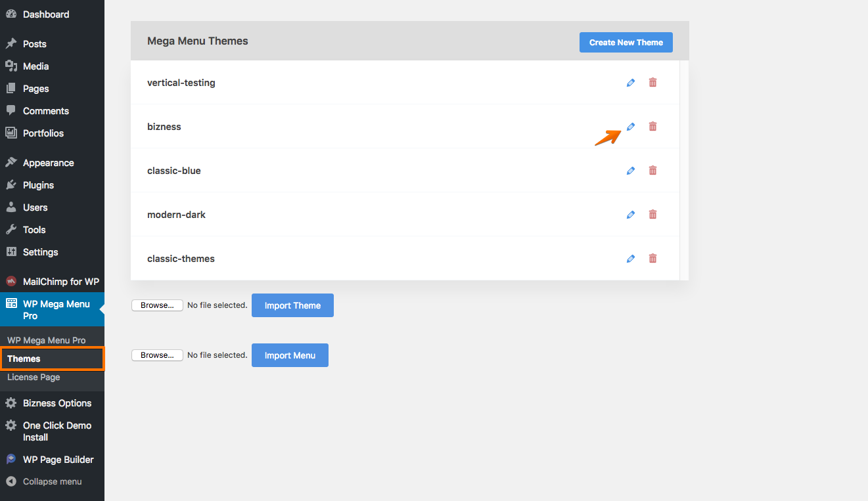Click the MailChimp for WP logo icon

point(11,281)
